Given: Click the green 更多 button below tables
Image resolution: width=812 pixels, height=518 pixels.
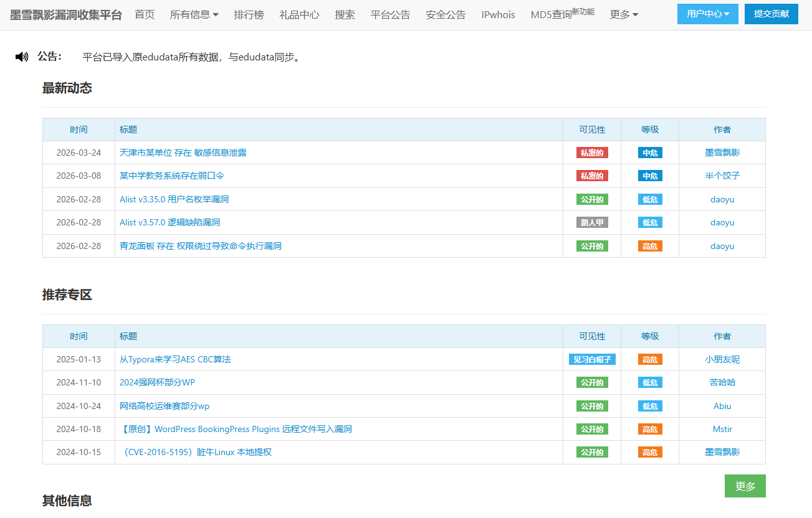Looking at the screenshot, I should 745,486.
